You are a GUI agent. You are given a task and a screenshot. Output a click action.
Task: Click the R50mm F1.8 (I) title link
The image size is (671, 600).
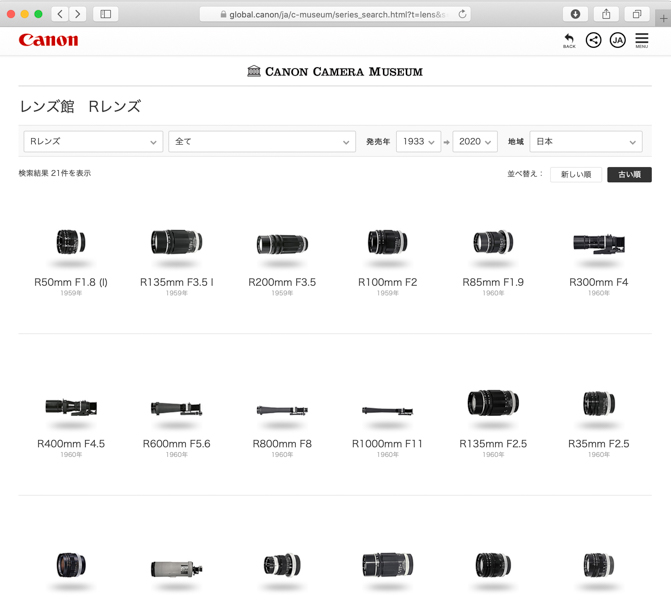pyautogui.click(x=71, y=282)
